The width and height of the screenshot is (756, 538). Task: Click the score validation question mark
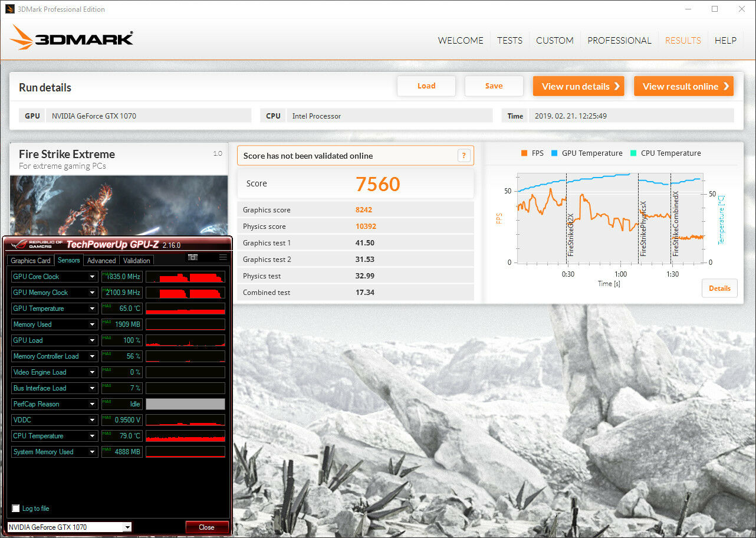click(465, 156)
